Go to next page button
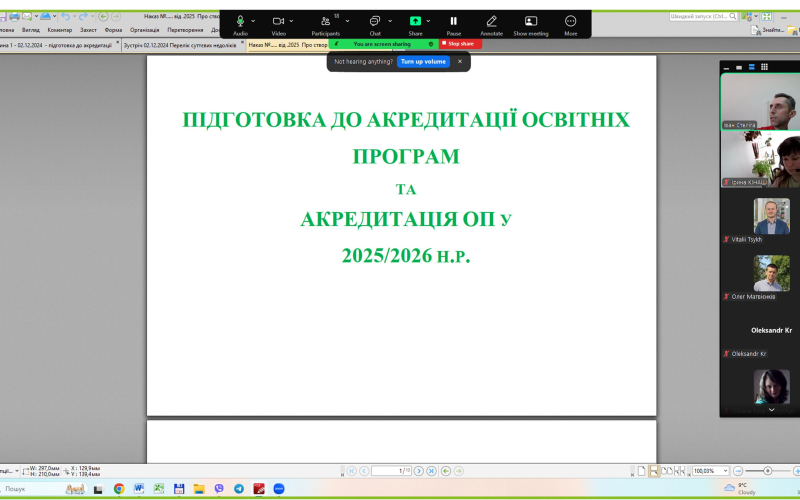The image size is (800, 500). (419, 471)
